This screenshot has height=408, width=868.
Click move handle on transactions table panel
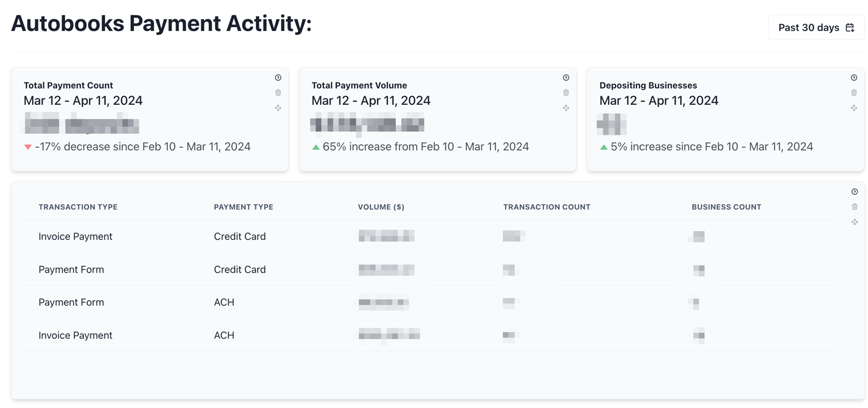click(x=854, y=222)
